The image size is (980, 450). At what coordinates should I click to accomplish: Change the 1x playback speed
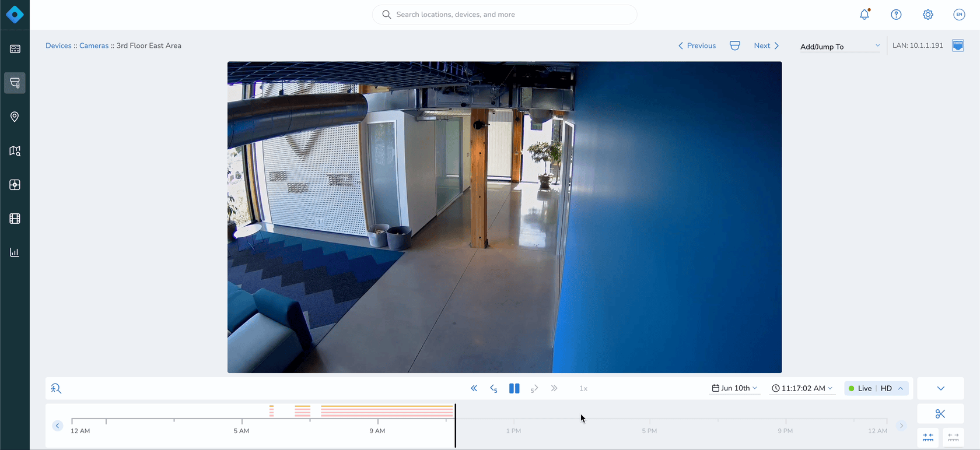583,388
